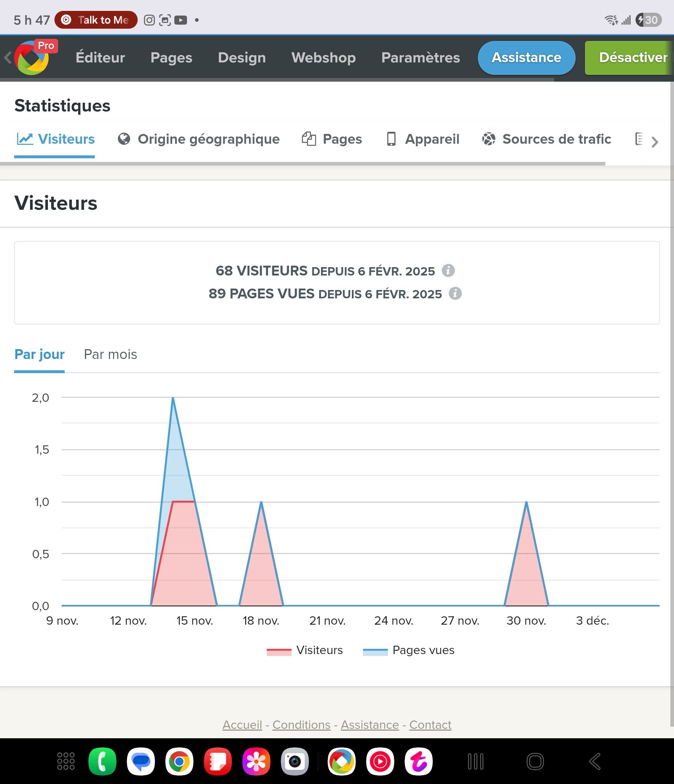This screenshot has height=784, width=674.
Task: Switch to Sources de trafic tab
Action: point(547,139)
